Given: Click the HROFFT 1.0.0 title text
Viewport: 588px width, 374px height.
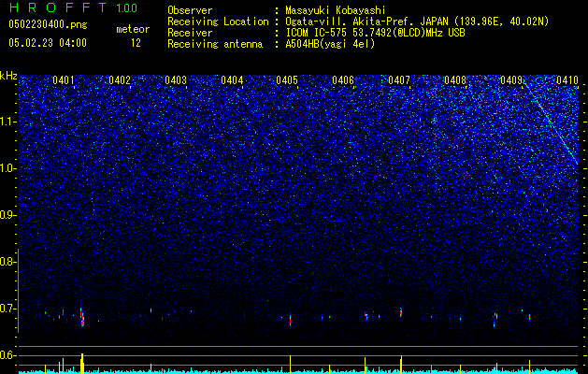Looking at the screenshot, I should pyautogui.click(x=73, y=7).
